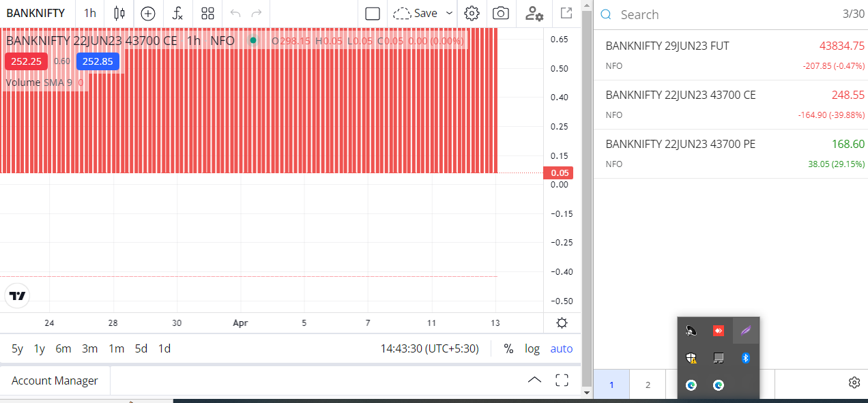
Task: Click the 168.60 PE price
Action: pyautogui.click(x=848, y=144)
